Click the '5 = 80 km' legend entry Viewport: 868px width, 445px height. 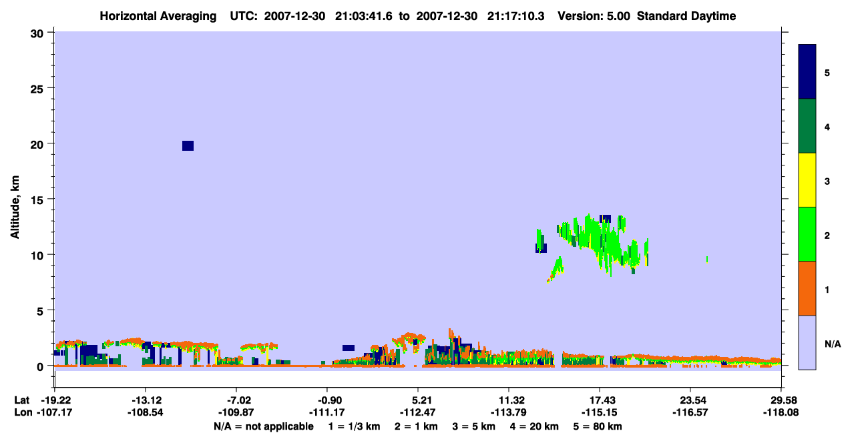click(x=598, y=426)
